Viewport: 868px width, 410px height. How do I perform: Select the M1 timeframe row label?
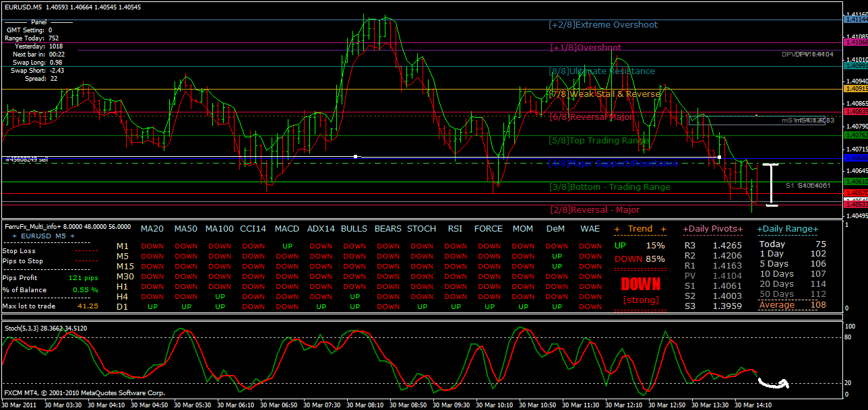click(123, 246)
